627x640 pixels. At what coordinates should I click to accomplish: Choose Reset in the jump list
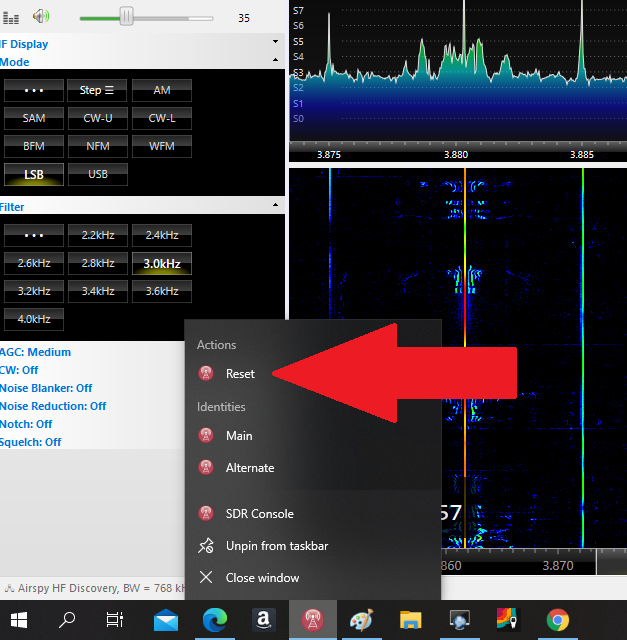point(240,374)
